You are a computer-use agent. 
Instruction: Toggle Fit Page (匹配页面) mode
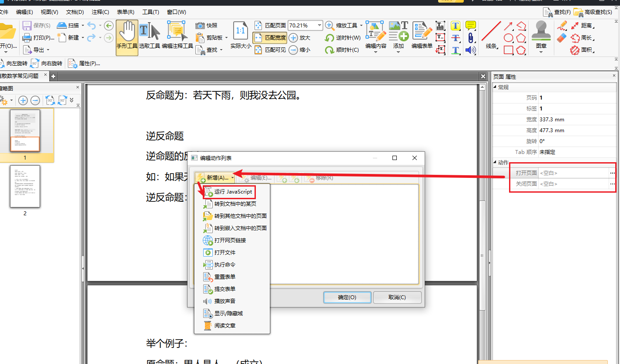point(270,26)
